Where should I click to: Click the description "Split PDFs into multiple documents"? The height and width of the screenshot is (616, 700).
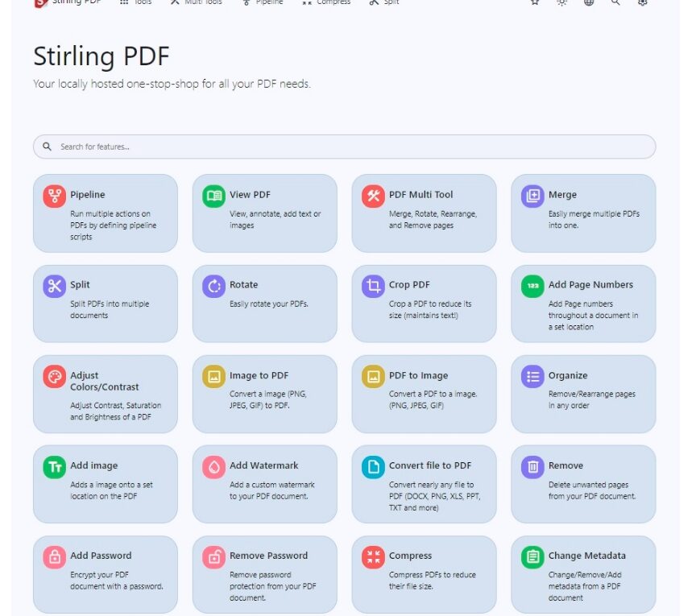110,309
